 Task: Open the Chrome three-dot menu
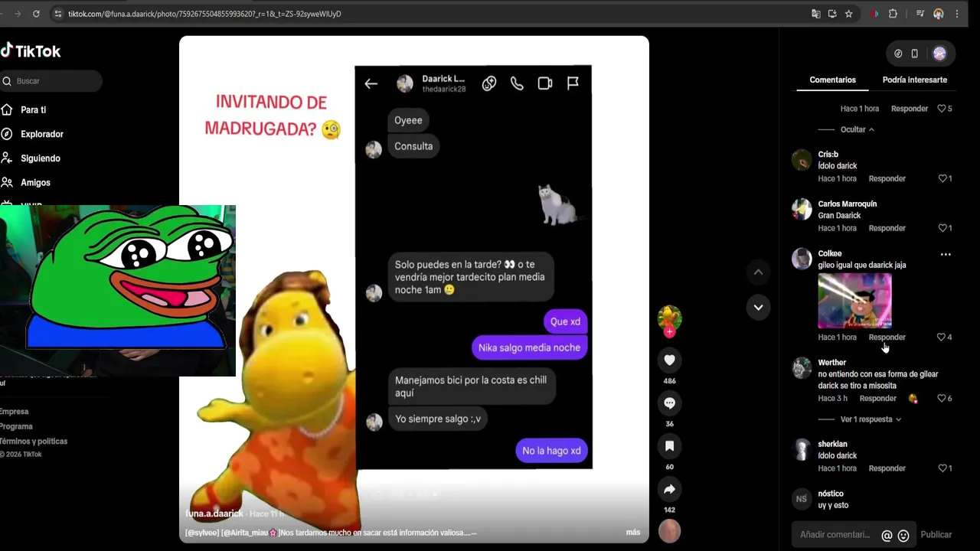(x=957, y=14)
